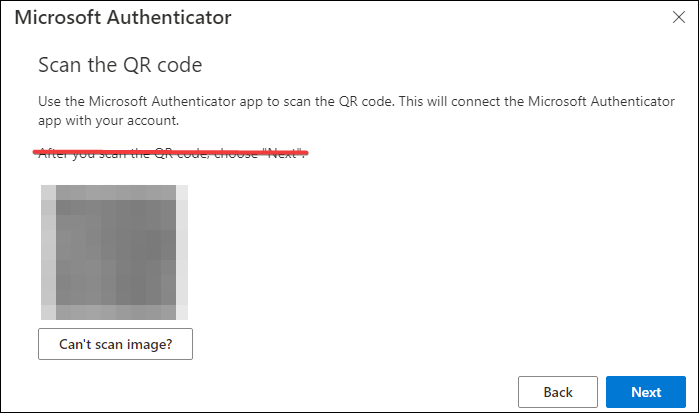The width and height of the screenshot is (699, 413).
Task: Close the Microsoft Authenticator dialog
Action: [678, 17]
